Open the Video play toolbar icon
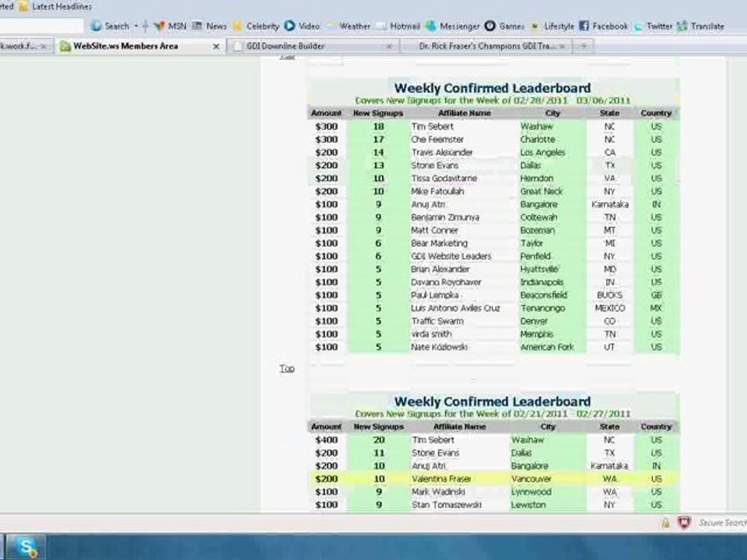This screenshot has width=747, height=560. pos(289,26)
